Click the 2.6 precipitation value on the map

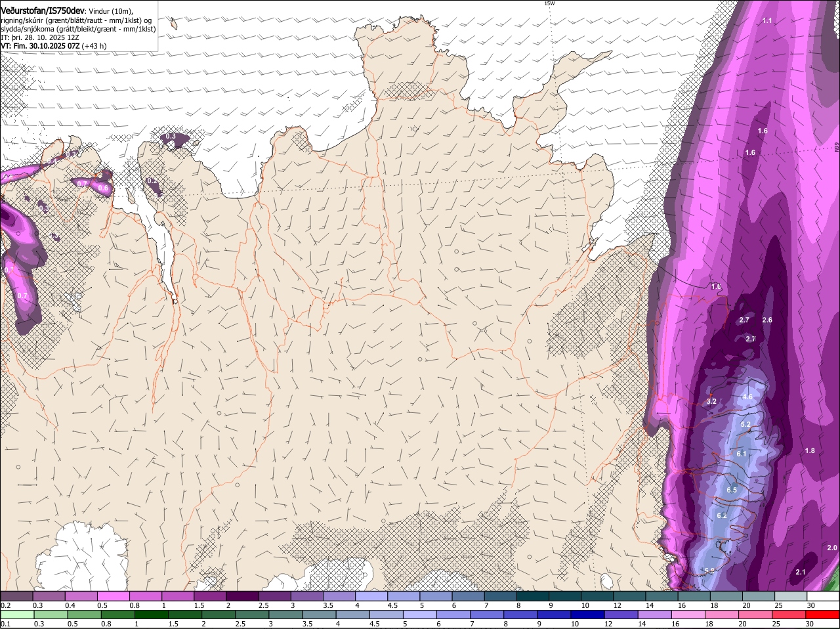pyautogui.click(x=767, y=320)
